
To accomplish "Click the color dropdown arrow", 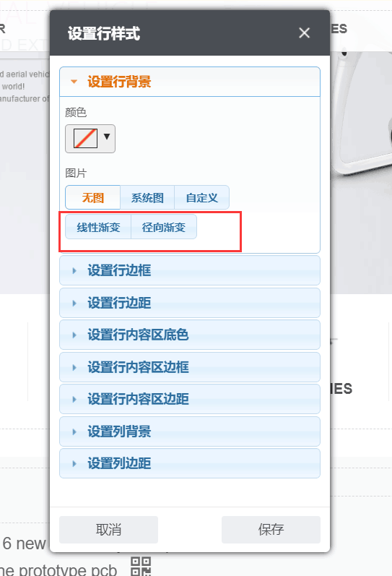I will pyautogui.click(x=107, y=137).
